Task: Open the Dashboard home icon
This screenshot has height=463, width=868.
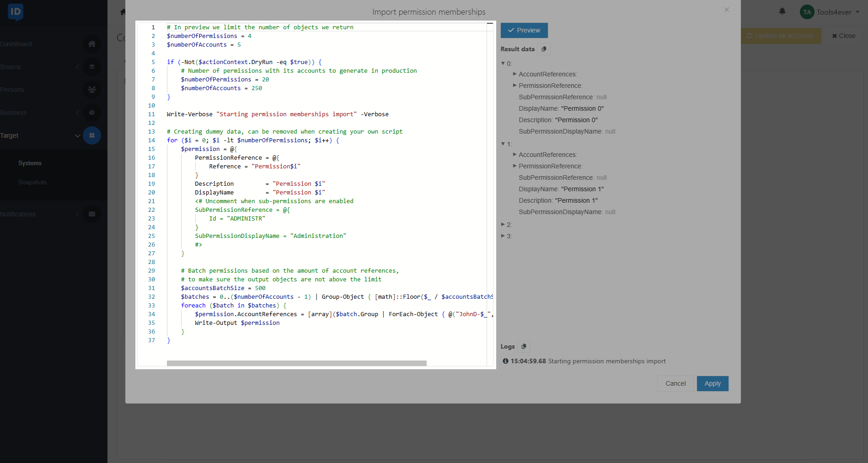Action: (92, 44)
